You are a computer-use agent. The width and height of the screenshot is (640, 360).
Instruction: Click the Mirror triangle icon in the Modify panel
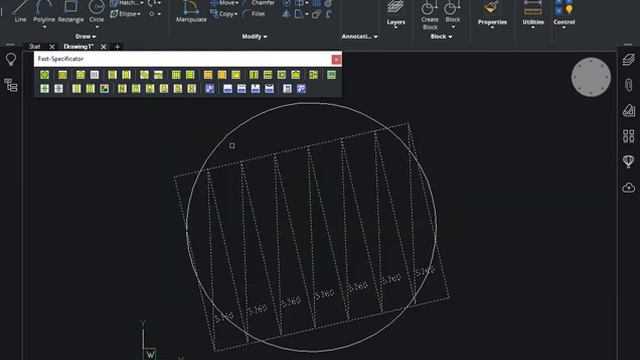pyautogui.click(x=286, y=14)
